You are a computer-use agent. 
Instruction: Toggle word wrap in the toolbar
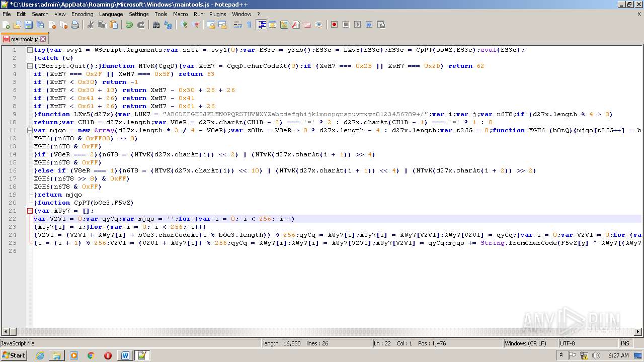click(238, 25)
